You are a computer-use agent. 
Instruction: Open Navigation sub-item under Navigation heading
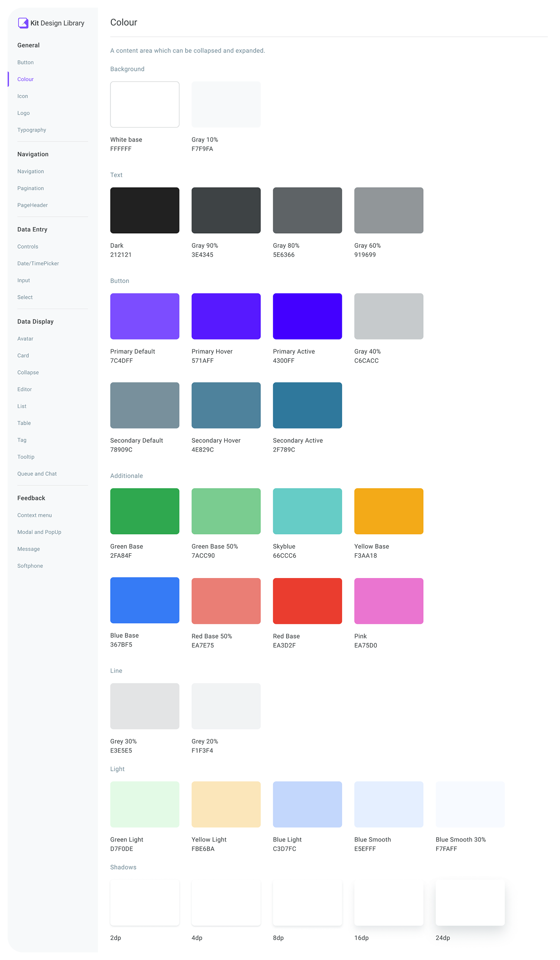coord(31,171)
